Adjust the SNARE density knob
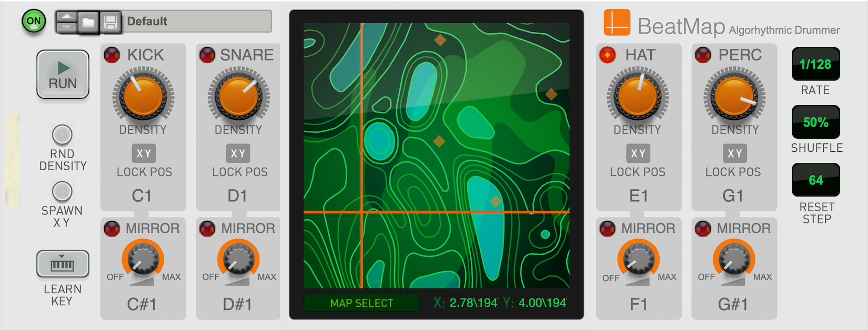This screenshot has width=868, height=331. click(238, 97)
